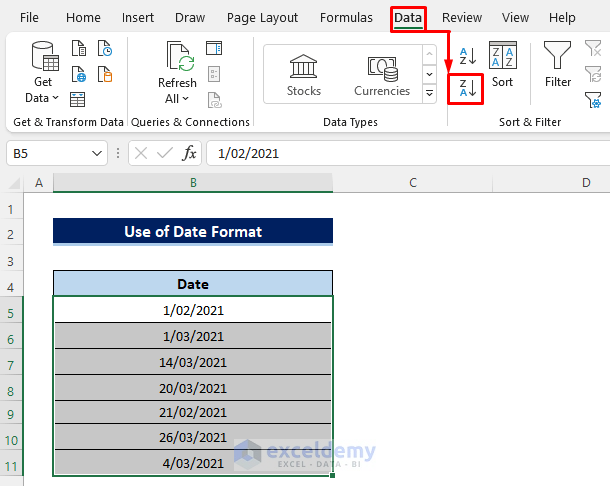Click the Select All corner triangle

click(14, 183)
